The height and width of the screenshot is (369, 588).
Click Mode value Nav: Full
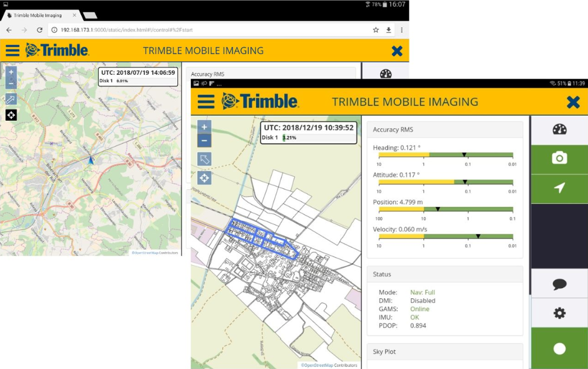coord(422,292)
